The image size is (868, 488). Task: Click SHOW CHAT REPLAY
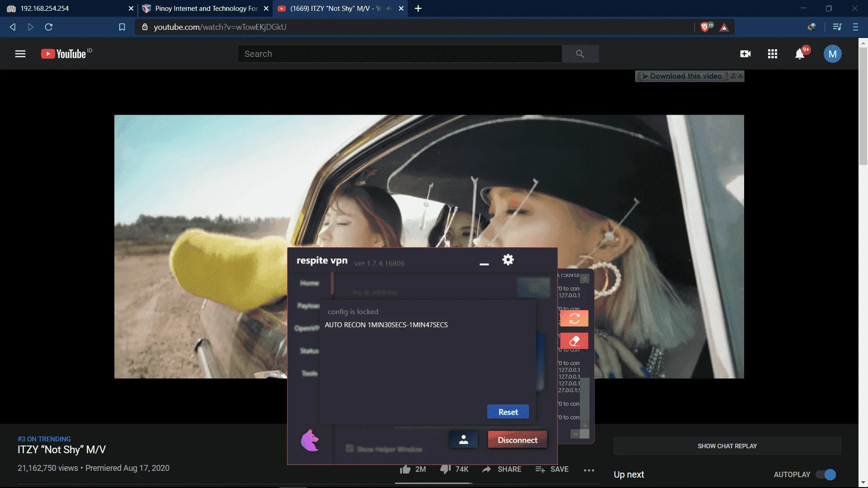pyautogui.click(x=727, y=446)
